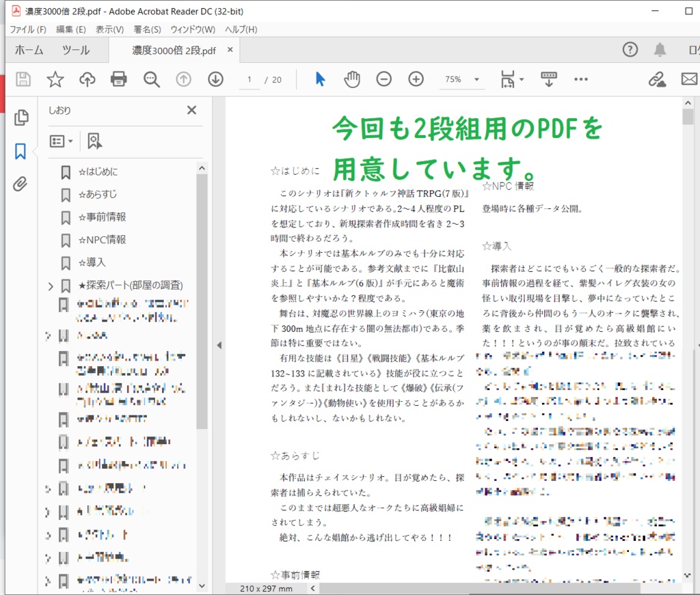Image resolution: width=700 pixels, height=595 pixels.
Task: Click the Save file icon
Action: point(23,79)
